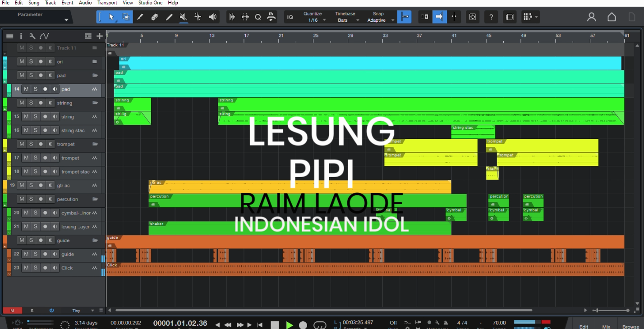Open the Mix view button
The height and width of the screenshot is (329, 644).
(606, 327)
